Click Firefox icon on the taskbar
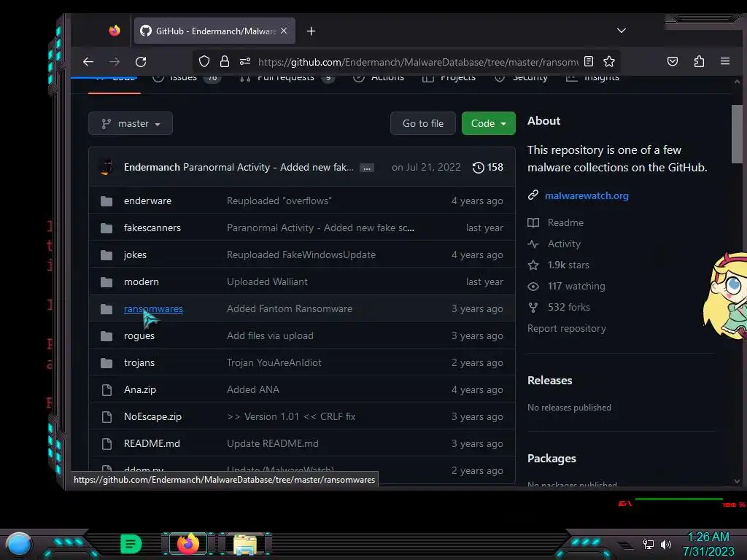Image resolution: width=747 pixels, height=560 pixels. coord(187,544)
